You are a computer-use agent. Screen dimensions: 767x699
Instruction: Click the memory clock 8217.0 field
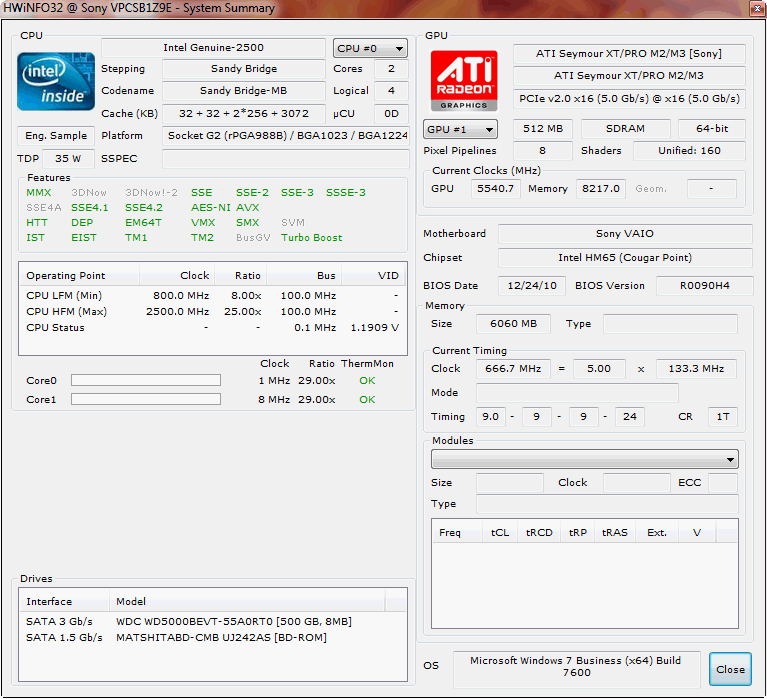tap(601, 188)
